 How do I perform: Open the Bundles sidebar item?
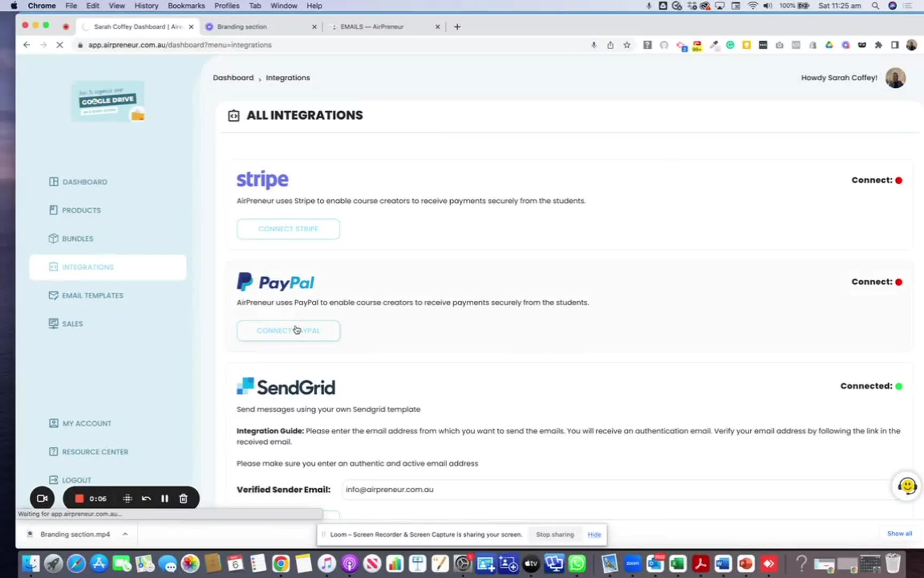pyautogui.click(x=71, y=239)
